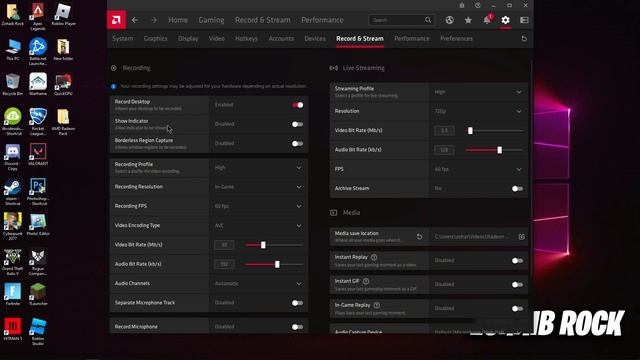The height and width of the screenshot is (360, 640).
Task: Open the settings gear icon
Action: (505, 20)
